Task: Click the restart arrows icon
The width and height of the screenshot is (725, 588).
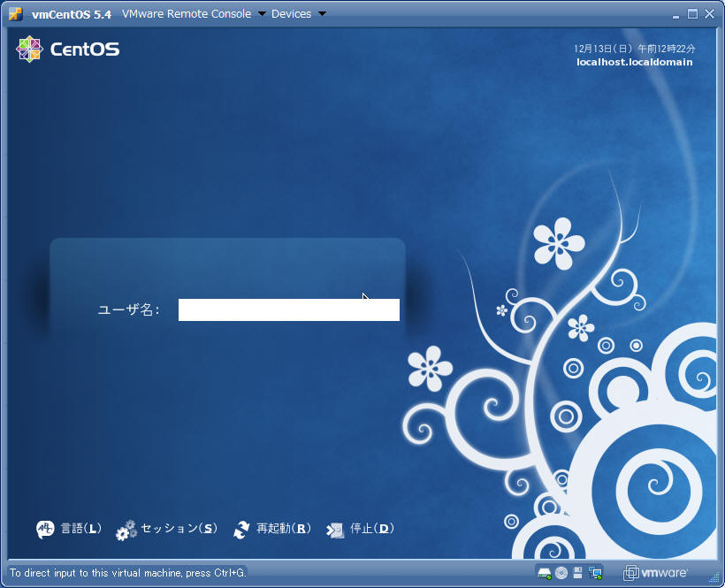Action: 241,530
